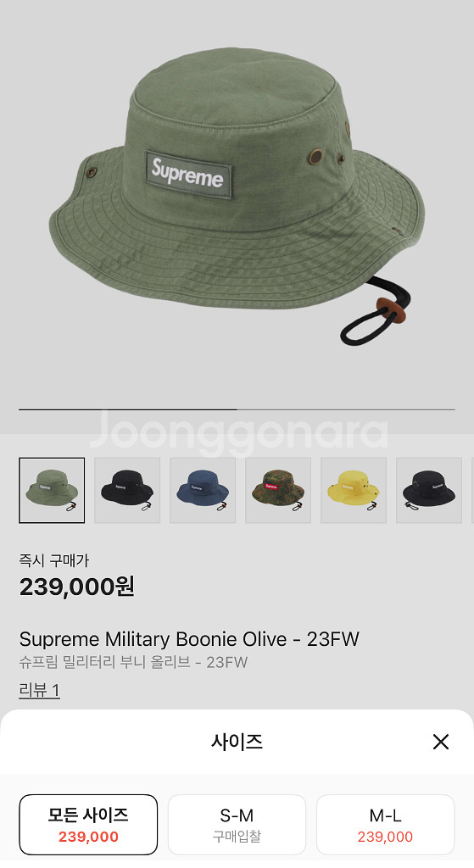Screen dimensions: 474x868
Task: Click the image carousel progress bar
Action: 237,409
